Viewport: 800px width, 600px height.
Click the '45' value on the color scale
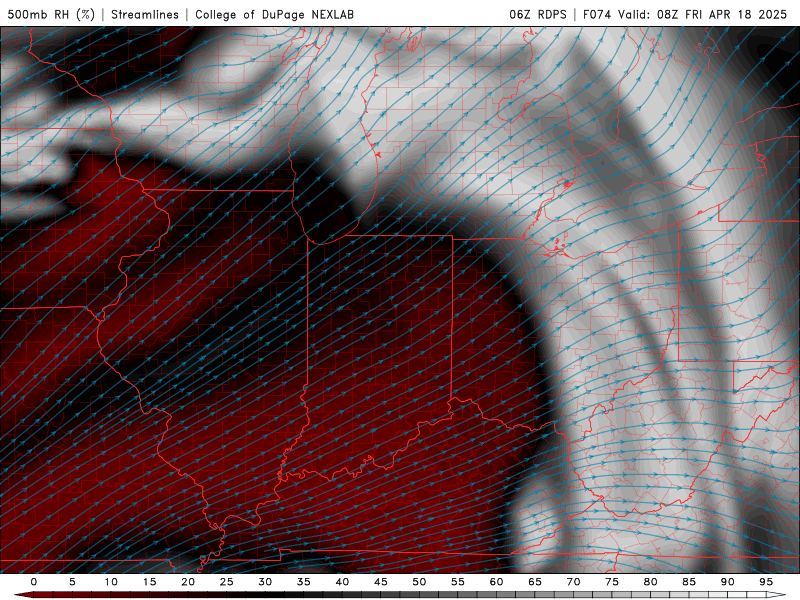click(x=381, y=582)
